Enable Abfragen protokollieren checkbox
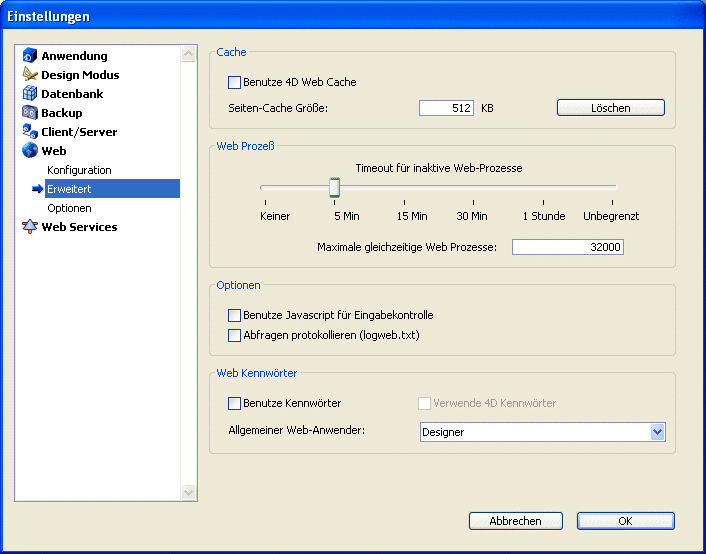706x554 pixels. click(x=235, y=336)
